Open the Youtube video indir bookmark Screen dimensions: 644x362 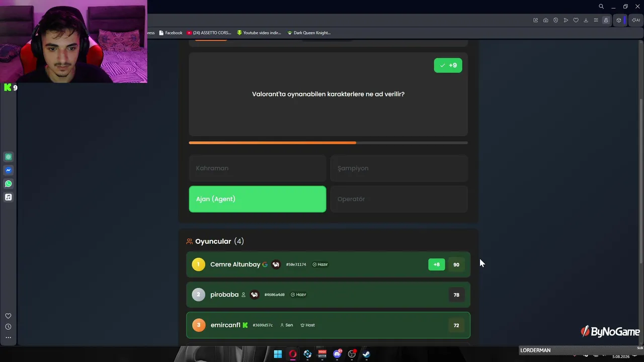pyautogui.click(x=259, y=33)
